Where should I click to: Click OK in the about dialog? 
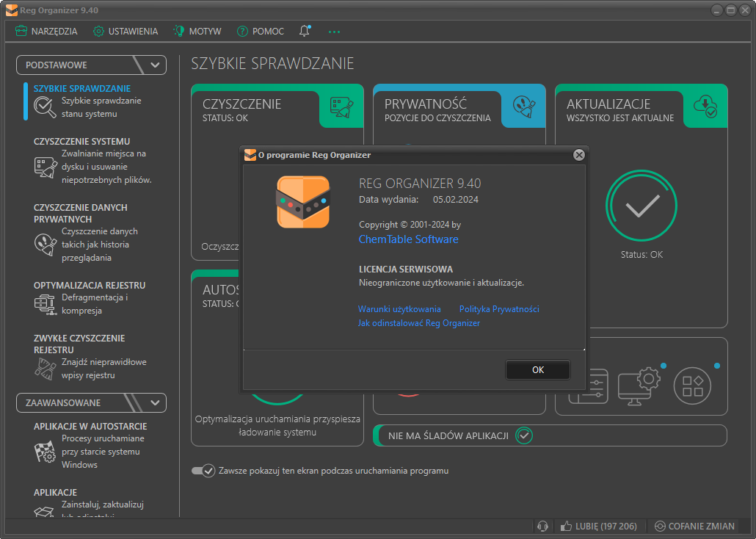pos(538,369)
